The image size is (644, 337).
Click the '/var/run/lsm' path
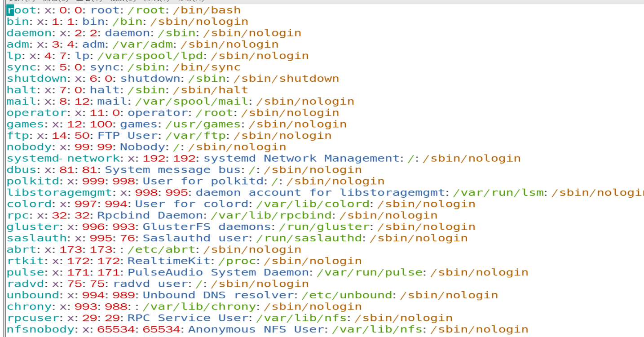[498, 193]
